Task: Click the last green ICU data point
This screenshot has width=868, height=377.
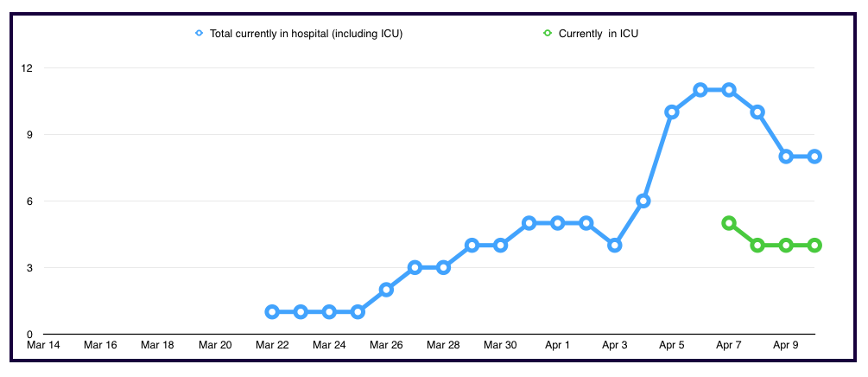Action: (814, 246)
